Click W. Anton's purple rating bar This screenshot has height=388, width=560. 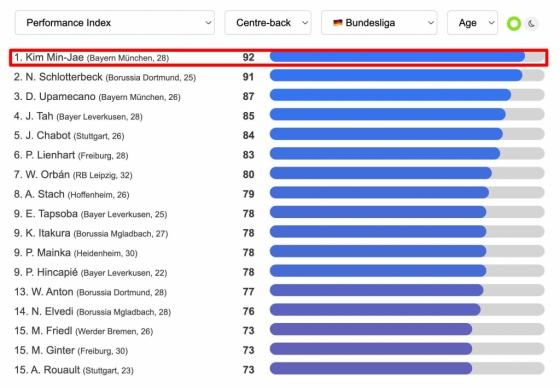[407, 290]
